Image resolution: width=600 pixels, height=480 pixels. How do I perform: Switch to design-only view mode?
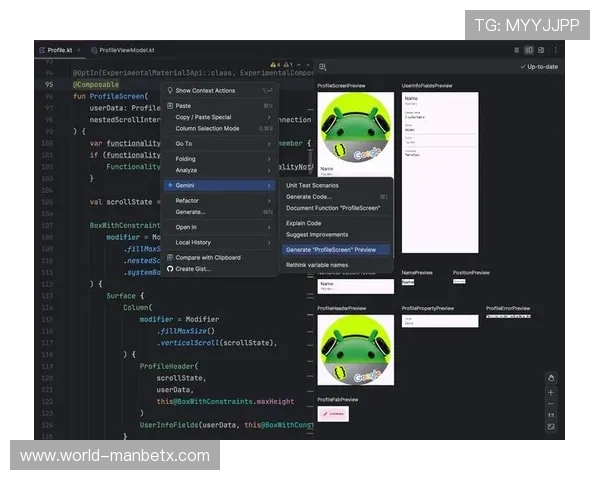[x=541, y=50]
